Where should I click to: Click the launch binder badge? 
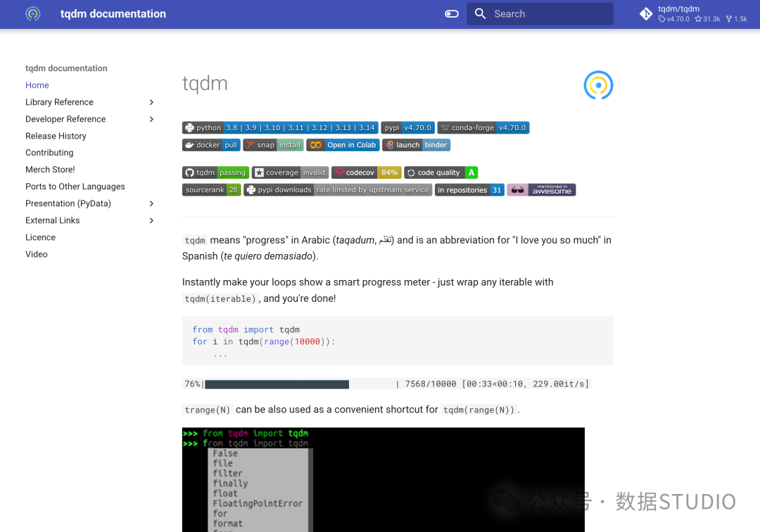click(417, 145)
